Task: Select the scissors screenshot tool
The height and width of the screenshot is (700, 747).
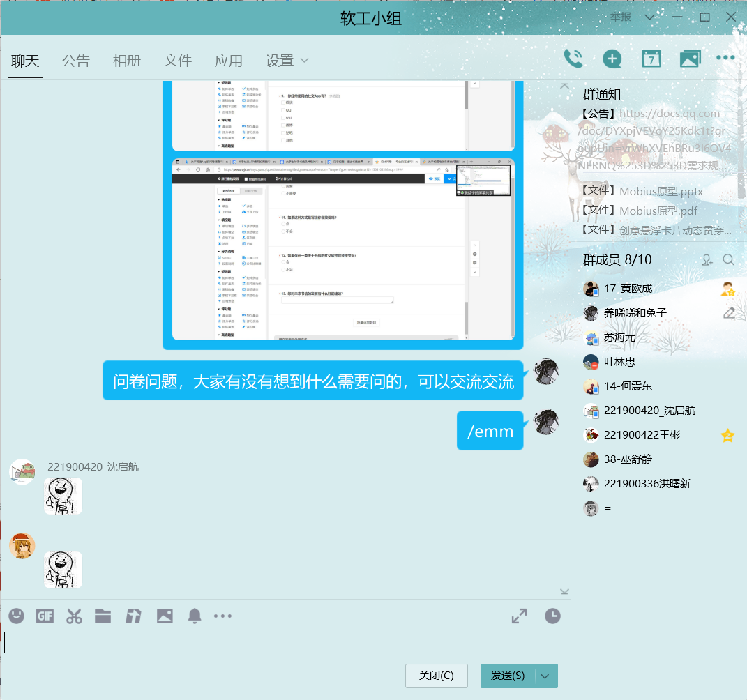Action: (x=74, y=616)
